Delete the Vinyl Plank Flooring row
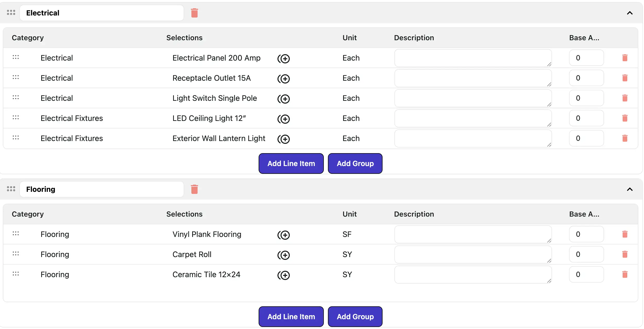Viewport: 644px width, 329px height. 625,234
